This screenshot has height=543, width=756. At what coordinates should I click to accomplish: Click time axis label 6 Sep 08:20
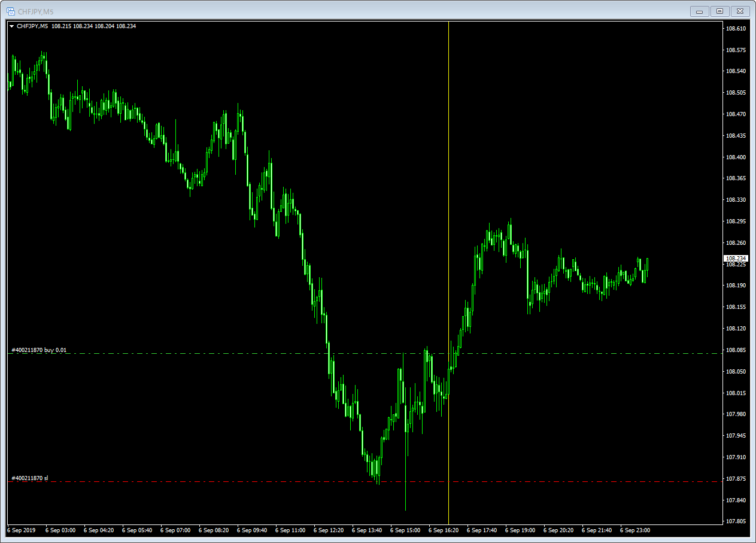(x=214, y=530)
